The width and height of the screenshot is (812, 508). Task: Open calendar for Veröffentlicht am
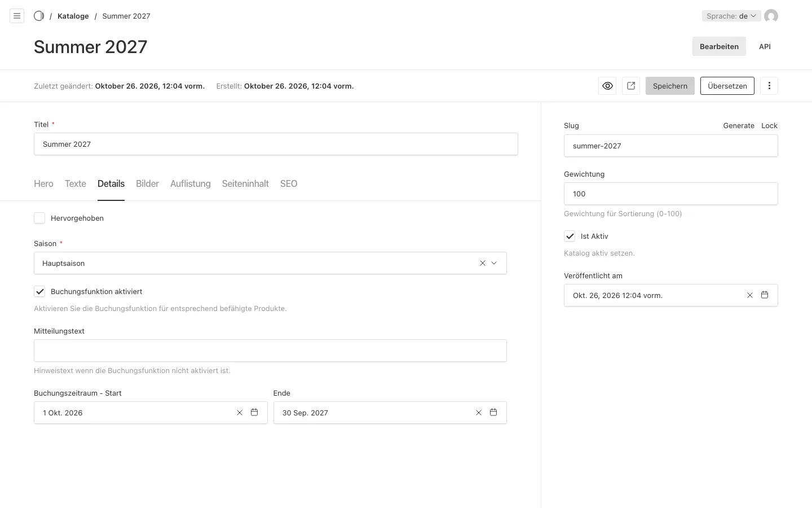tap(765, 295)
